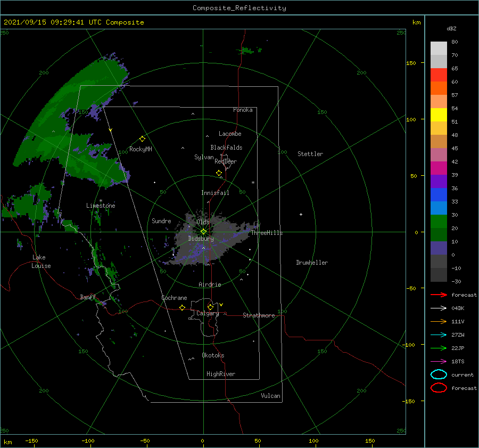Click the white 04DK arrow legend icon

(x=439, y=308)
